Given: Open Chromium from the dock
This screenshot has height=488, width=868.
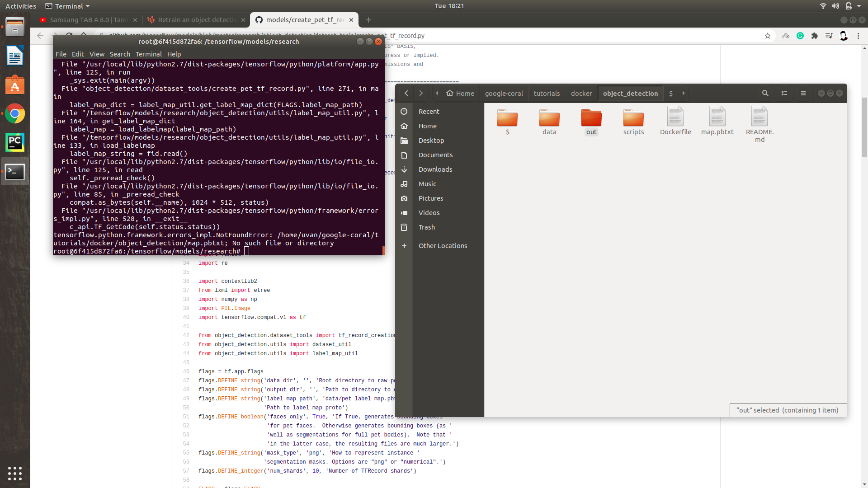Looking at the screenshot, I should tap(15, 114).
